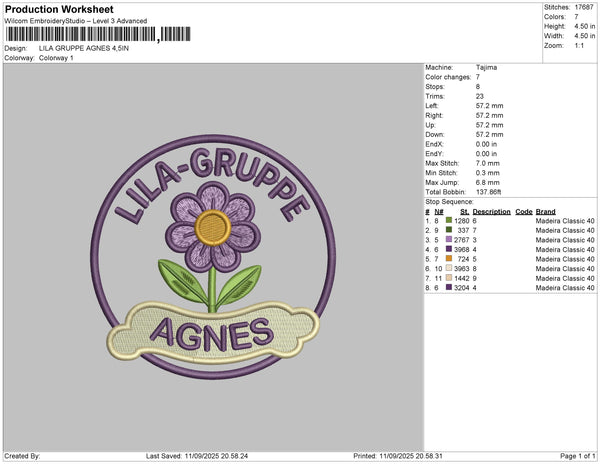Viewport: 600px width, 464px height.
Task: Click the Design: label
Action: coord(16,49)
